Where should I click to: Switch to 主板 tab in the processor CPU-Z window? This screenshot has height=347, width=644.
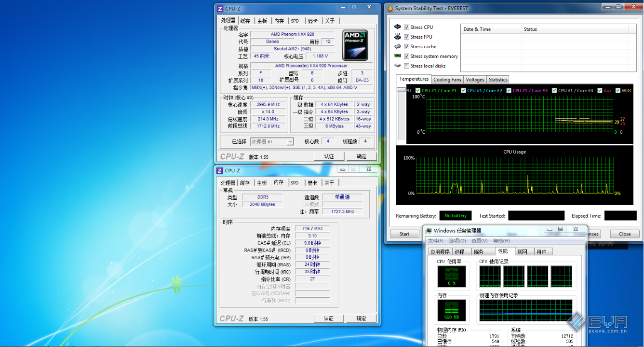coord(262,21)
